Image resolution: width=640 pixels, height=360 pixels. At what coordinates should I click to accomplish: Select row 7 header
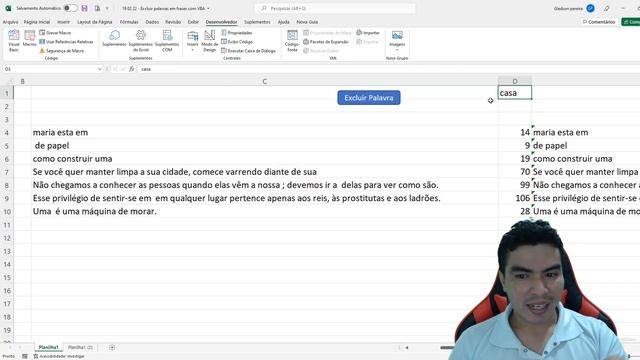[x=7, y=172]
